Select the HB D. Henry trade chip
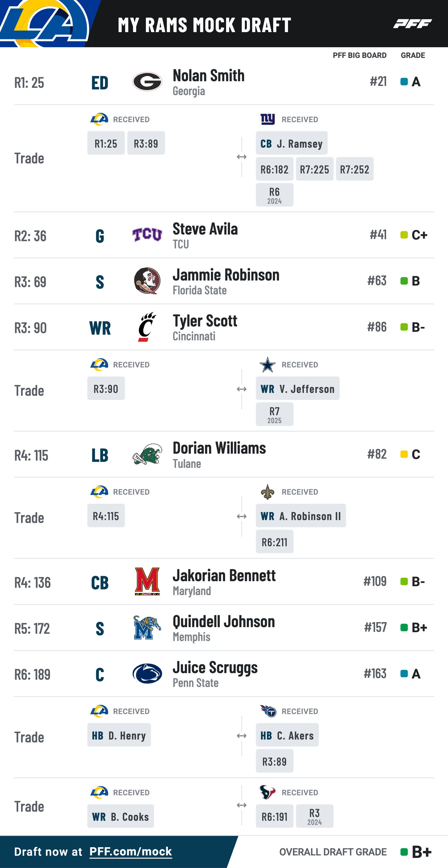 [x=119, y=735]
